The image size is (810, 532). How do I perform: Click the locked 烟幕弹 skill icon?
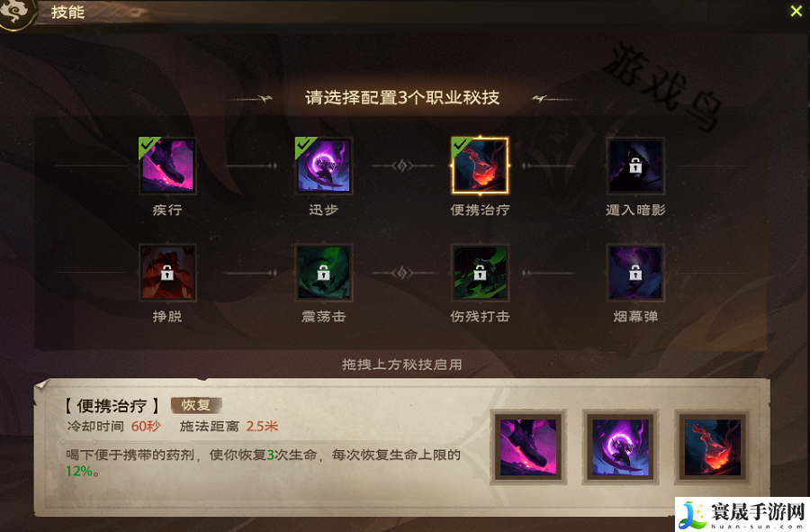click(x=635, y=272)
